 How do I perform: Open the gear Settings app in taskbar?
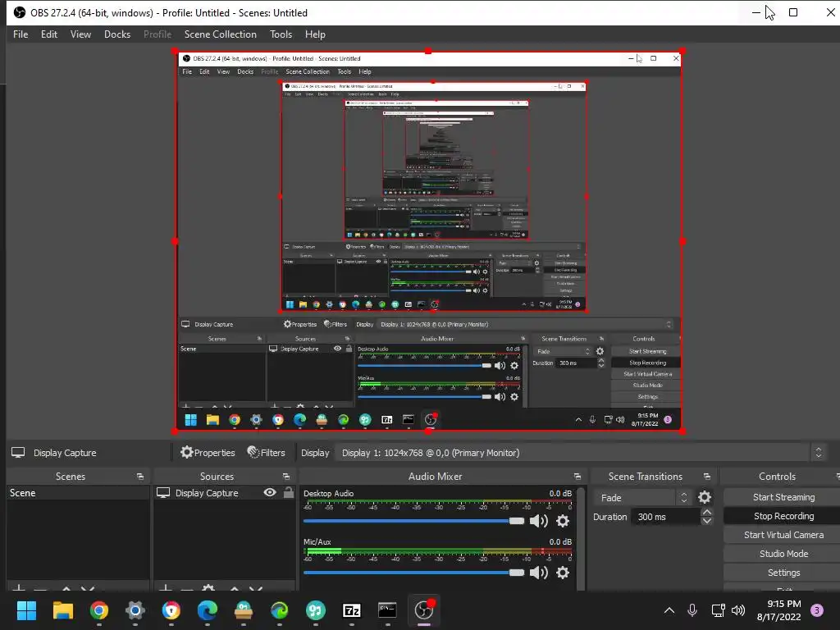[135, 610]
